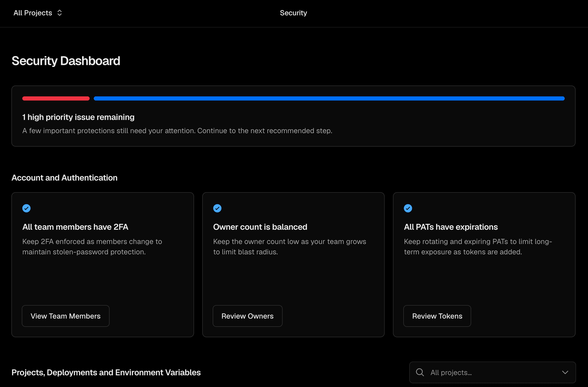Image resolution: width=588 pixels, height=387 pixels.
Task: Click the Owner count card's checkmark icon
Action: pyautogui.click(x=217, y=208)
